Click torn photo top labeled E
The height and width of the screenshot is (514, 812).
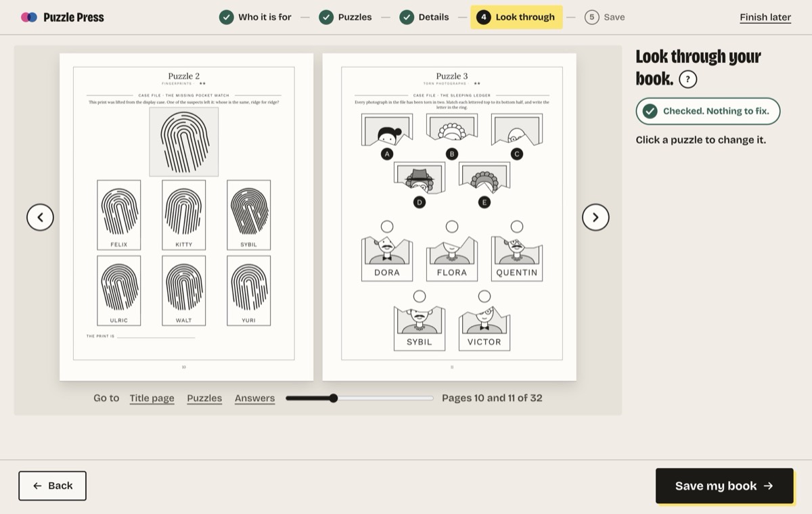[x=484, y=177]
